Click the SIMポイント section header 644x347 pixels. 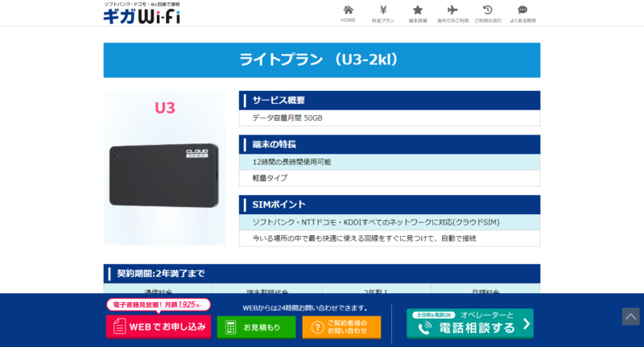(x=390, y=204)
